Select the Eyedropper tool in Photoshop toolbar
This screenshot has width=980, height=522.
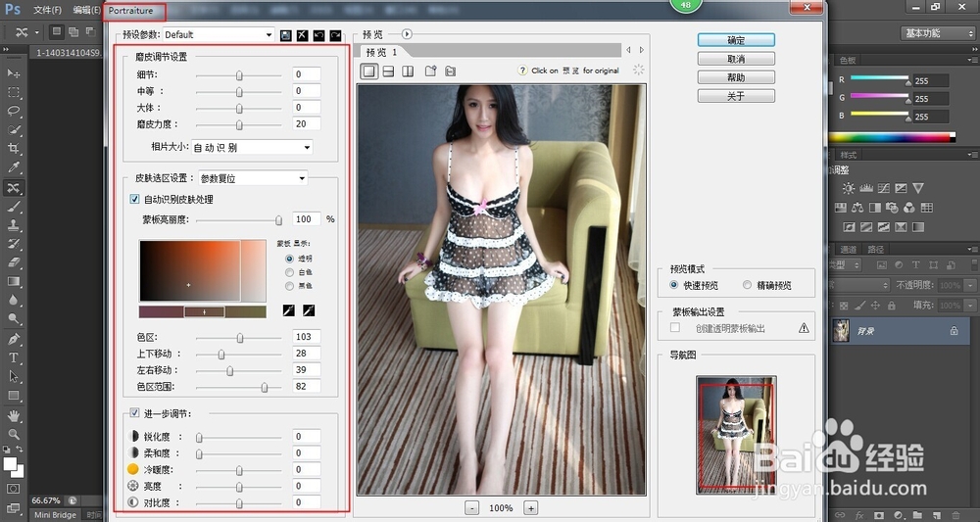click(13, 167)
